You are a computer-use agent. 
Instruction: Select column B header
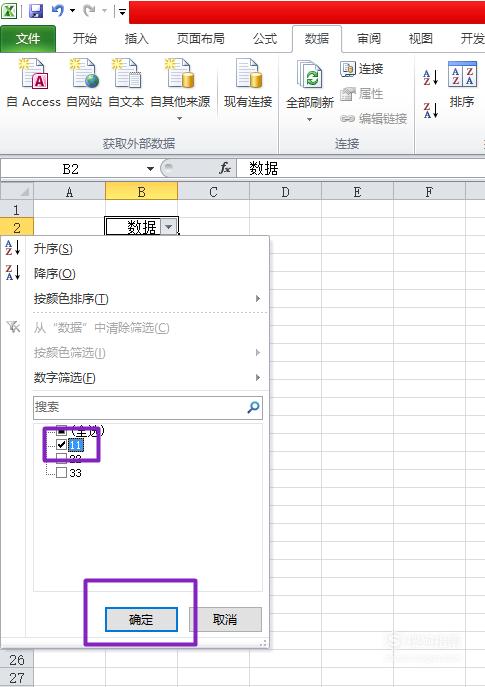point(141,192)
